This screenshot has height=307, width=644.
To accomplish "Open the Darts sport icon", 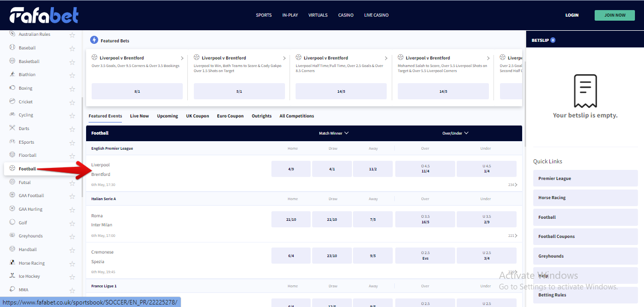I will point(12,129).
